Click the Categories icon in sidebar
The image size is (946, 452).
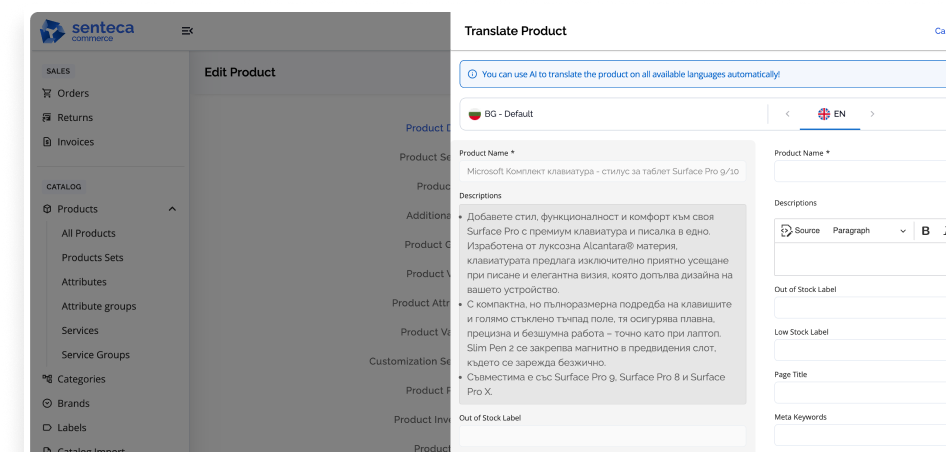47,379
